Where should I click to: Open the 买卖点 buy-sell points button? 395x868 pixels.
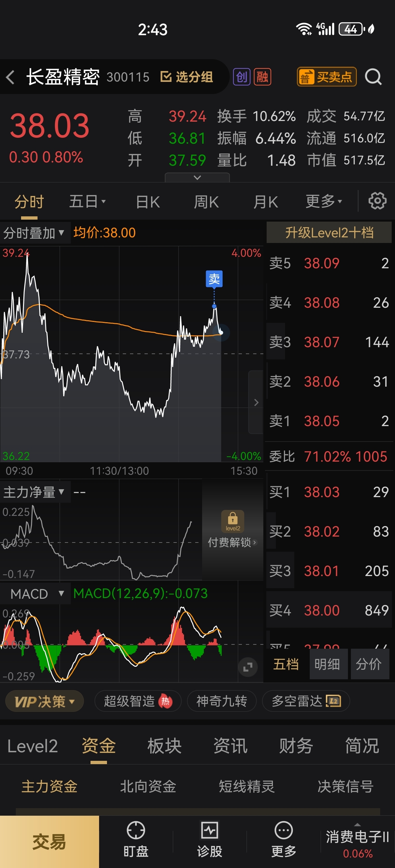click(326, 77)
